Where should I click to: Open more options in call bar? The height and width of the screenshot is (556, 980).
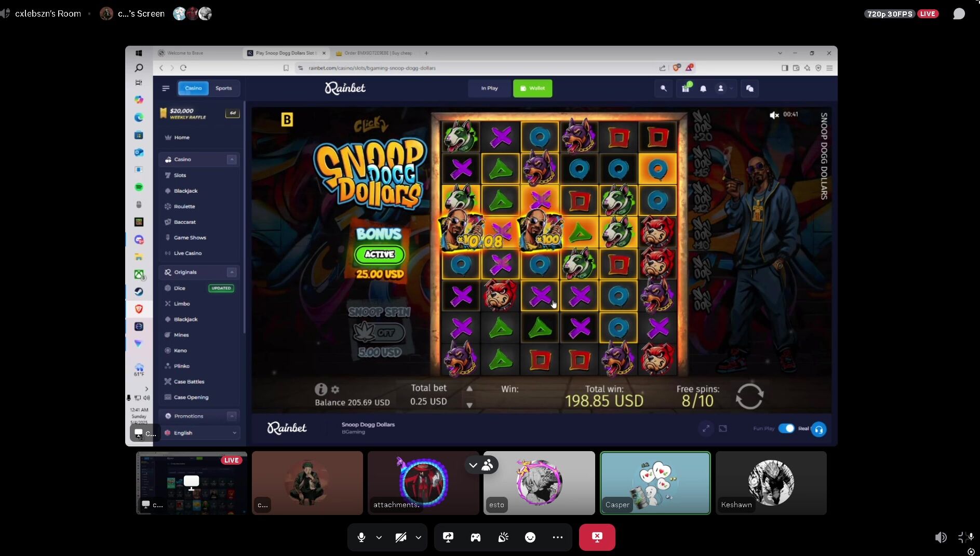558,537
